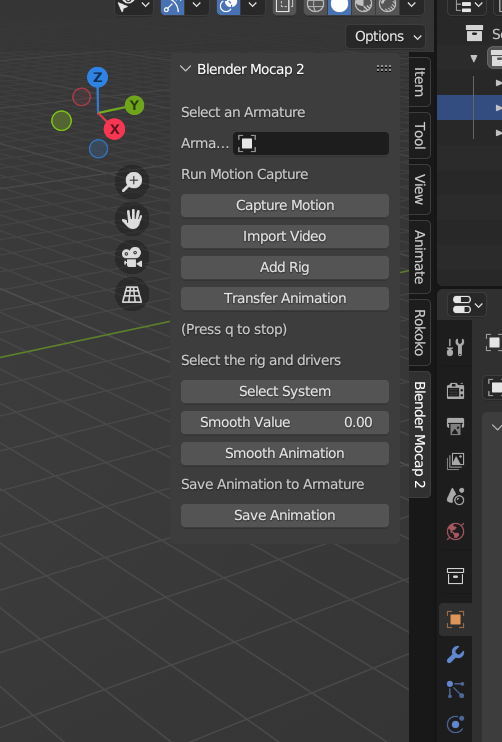Open the Particles properties tab
This screenshot has width=502, height=742.
point(456,689)
